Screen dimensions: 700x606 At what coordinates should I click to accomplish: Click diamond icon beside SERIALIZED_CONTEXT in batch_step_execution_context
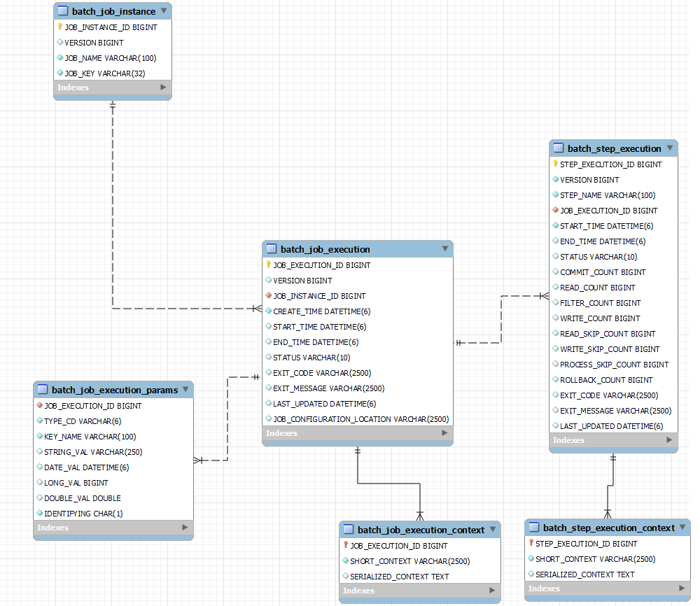point(531,574)
